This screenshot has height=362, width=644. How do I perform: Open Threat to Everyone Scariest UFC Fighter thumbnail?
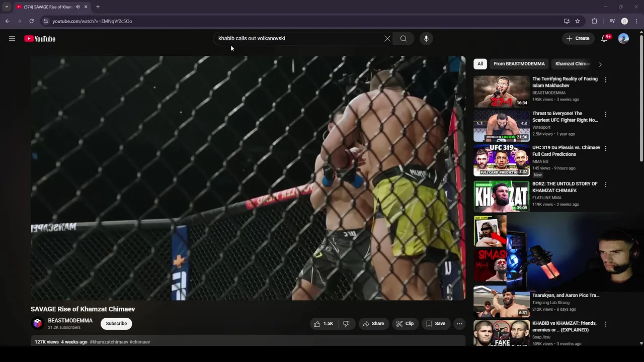coord(501,126)
